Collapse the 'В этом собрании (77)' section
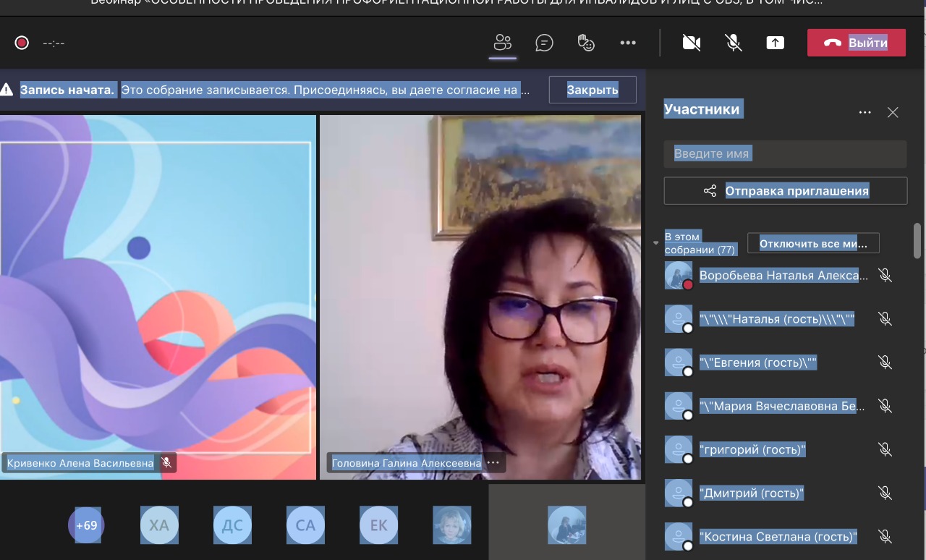Viewport: 926px width, 560px height. tap(656, 243)
